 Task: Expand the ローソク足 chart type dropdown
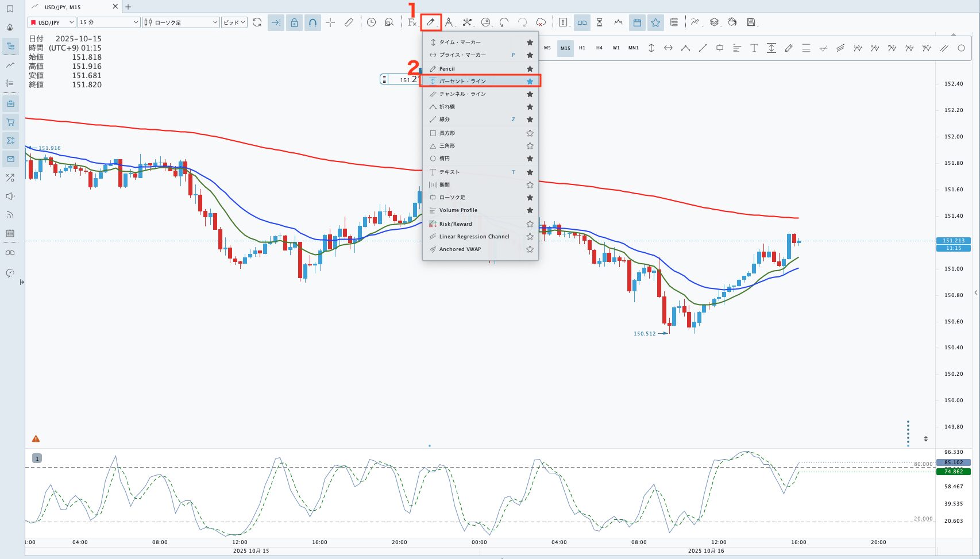[180, 22]
